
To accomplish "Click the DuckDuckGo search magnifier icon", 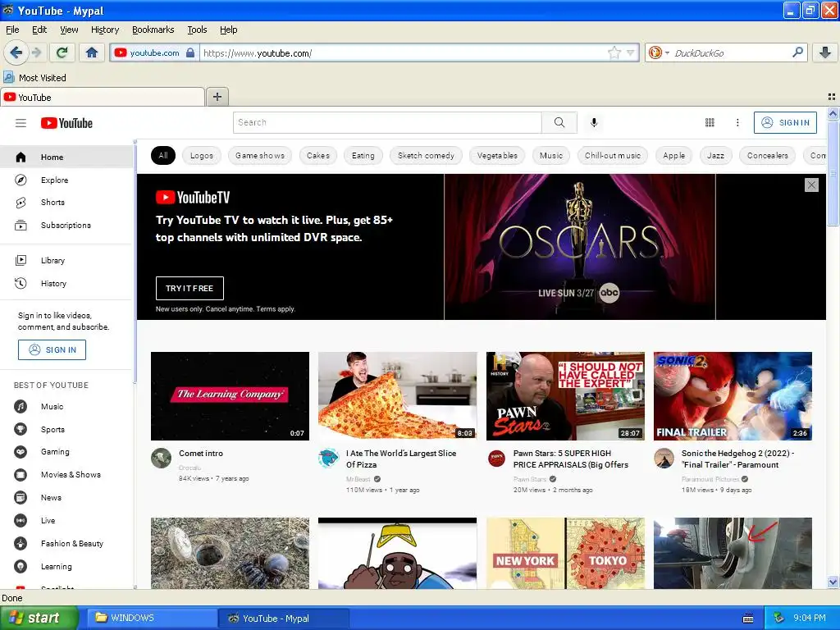I will pos(797,52).
